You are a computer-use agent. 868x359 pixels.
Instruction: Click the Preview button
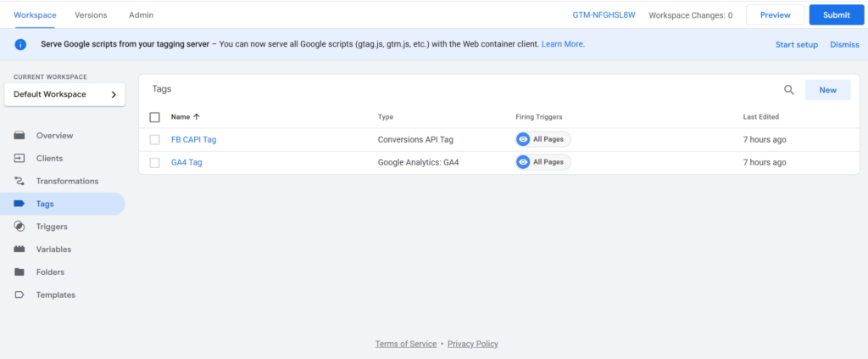coord(775,15)
